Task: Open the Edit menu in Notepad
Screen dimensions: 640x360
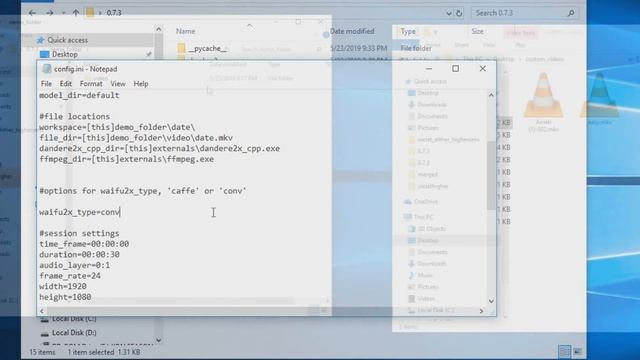Action: click(x=65, y=84)
